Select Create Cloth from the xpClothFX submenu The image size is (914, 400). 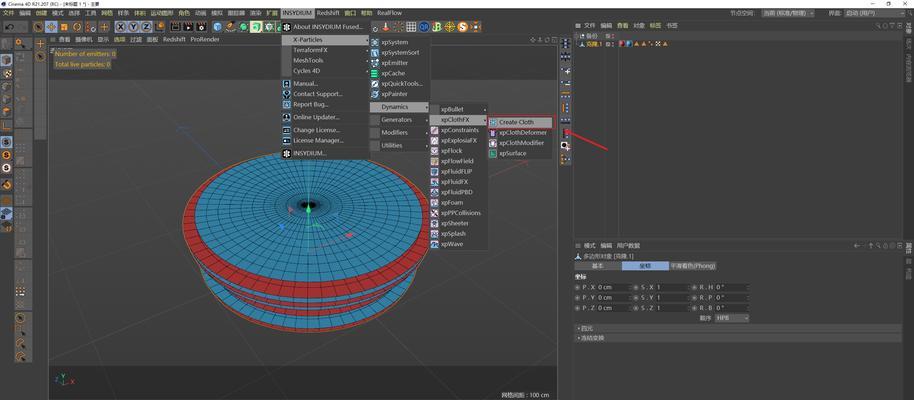coord(520,122)
